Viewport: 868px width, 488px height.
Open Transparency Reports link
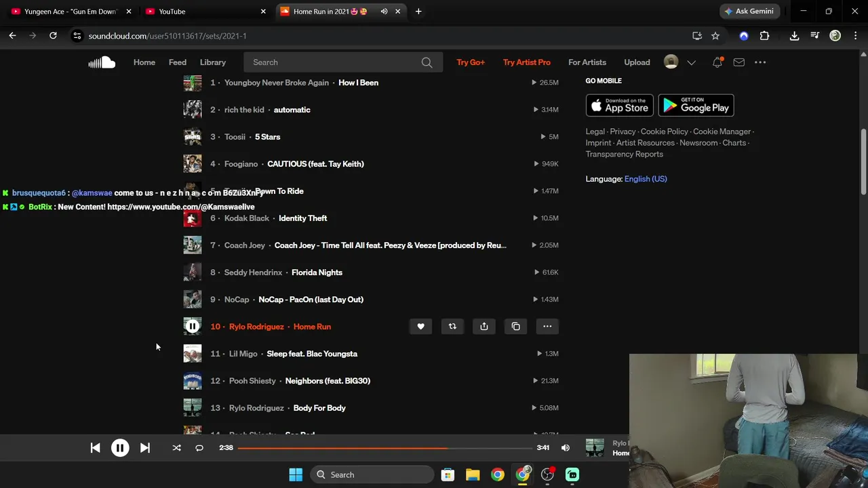click(x=625, y=154)
